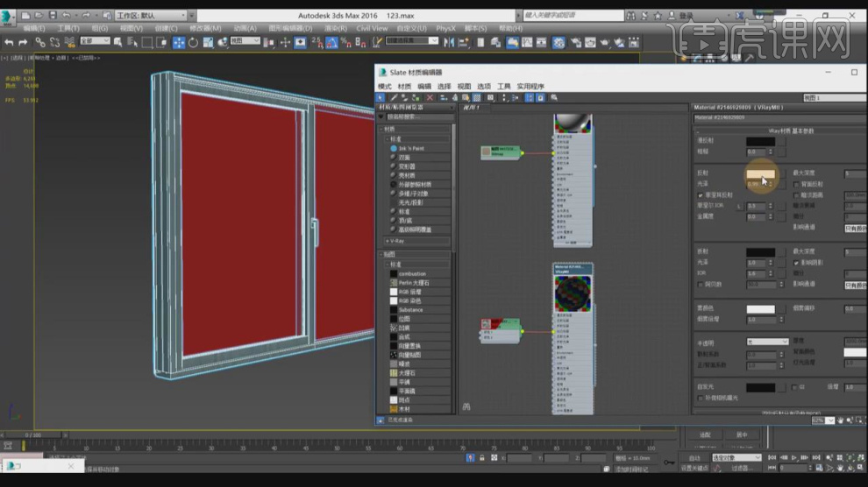Screen dimensions: 868x487
Task: Click the selection lock padlock icon
Action: click(x=481, y=457)
